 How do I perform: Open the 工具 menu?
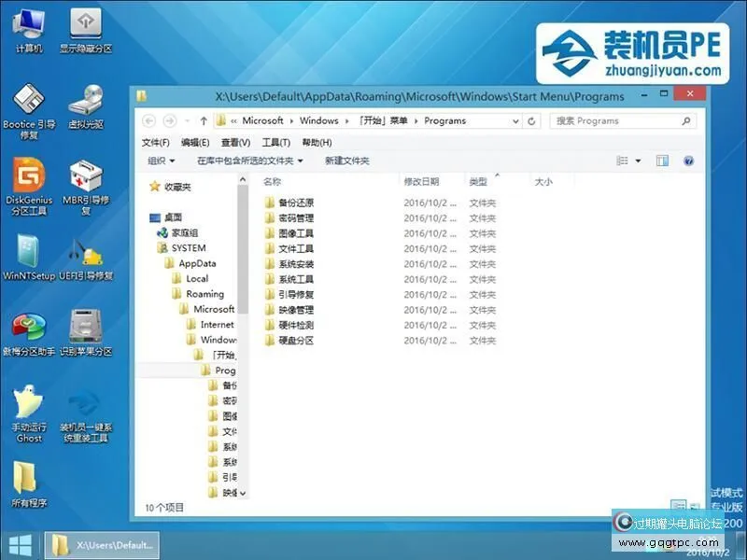click(272, 142)
